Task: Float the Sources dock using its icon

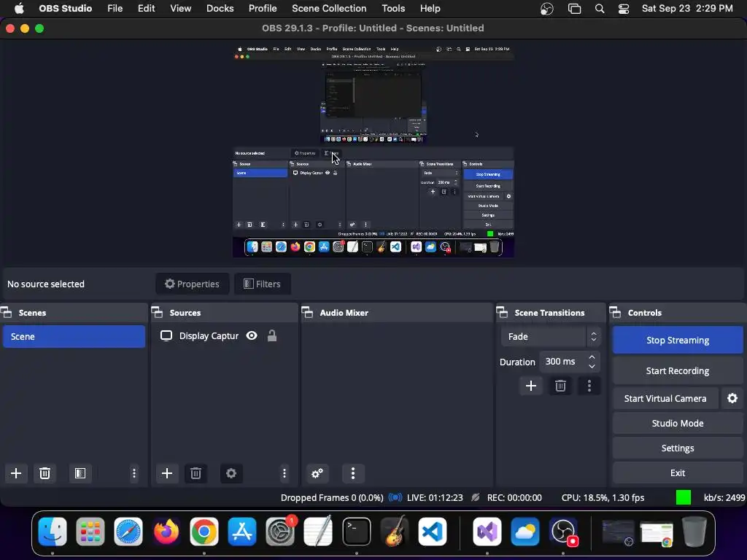Action: tap(158, 312)
